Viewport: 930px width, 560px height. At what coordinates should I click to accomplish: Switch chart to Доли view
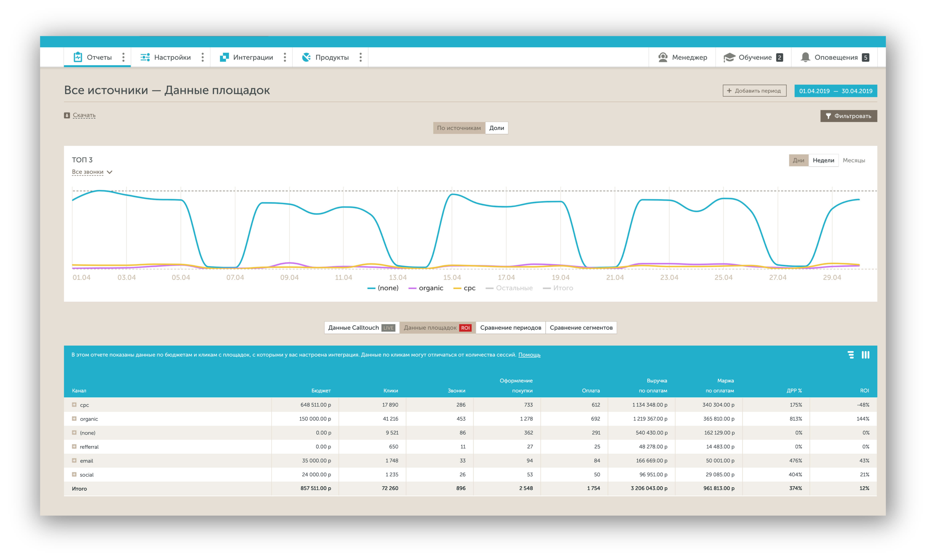pos(496,128)
